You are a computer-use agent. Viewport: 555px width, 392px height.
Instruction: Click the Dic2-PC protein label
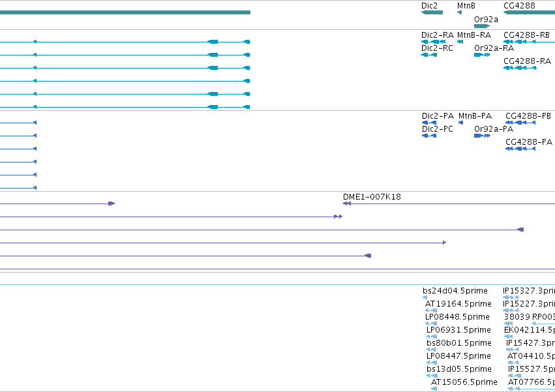click(438, 129)
